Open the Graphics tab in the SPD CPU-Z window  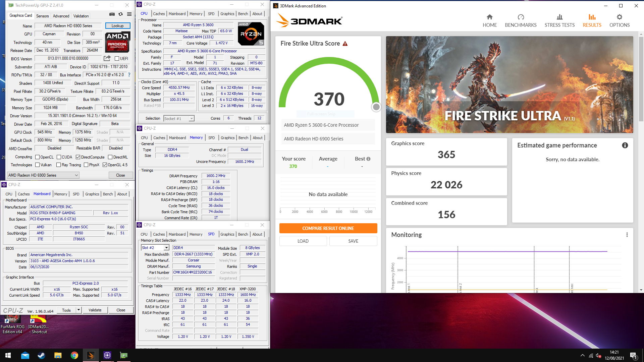click(227, 234)
